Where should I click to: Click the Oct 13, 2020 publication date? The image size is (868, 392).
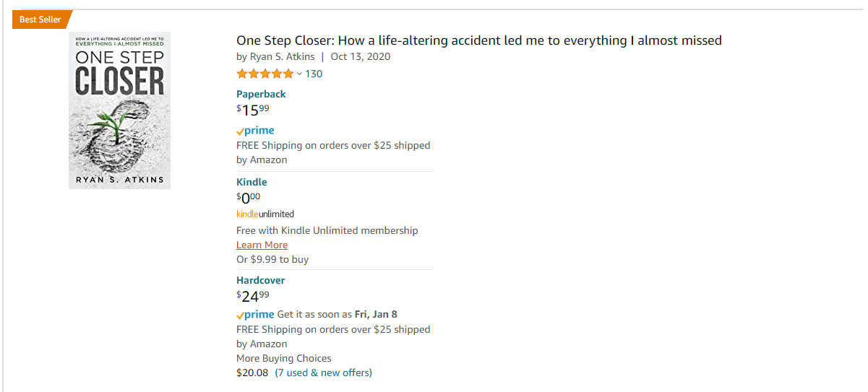pyautogui.click(x=361, y=56)
